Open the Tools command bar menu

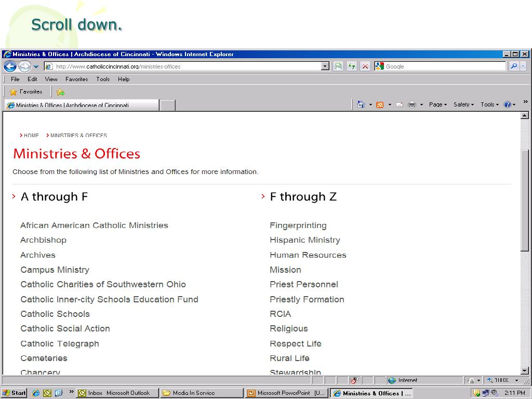tap(489, 104)
